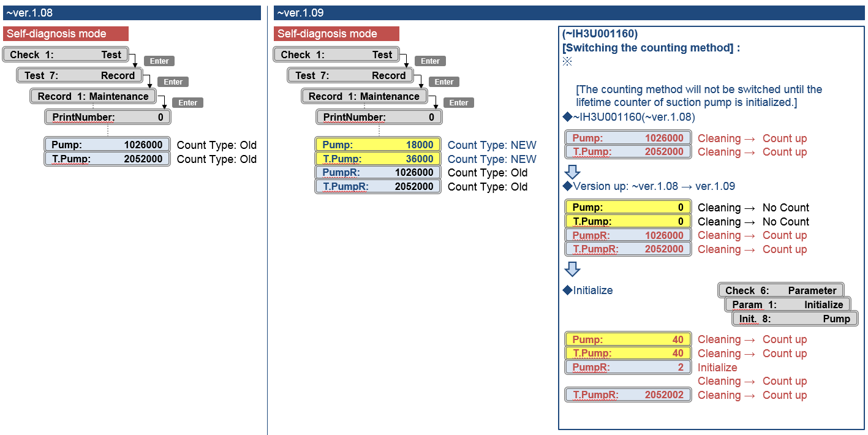868x435 pixels.
Task: Click Enter beside Test 7: Record in ver.1.08
Action: click(173, 81)
